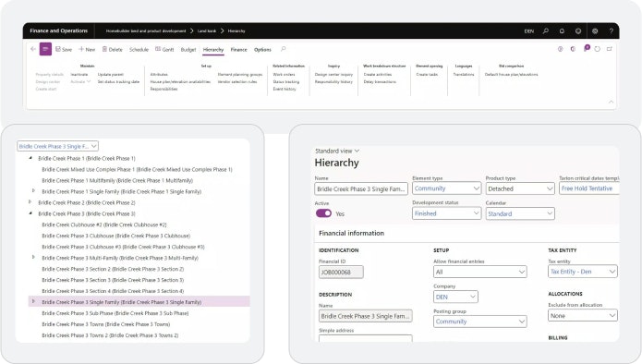Viewport: 642px width, 364px height.
Task: Select Bridle Creek Phase 3 Towns 2
Action: tap(110, 335)
